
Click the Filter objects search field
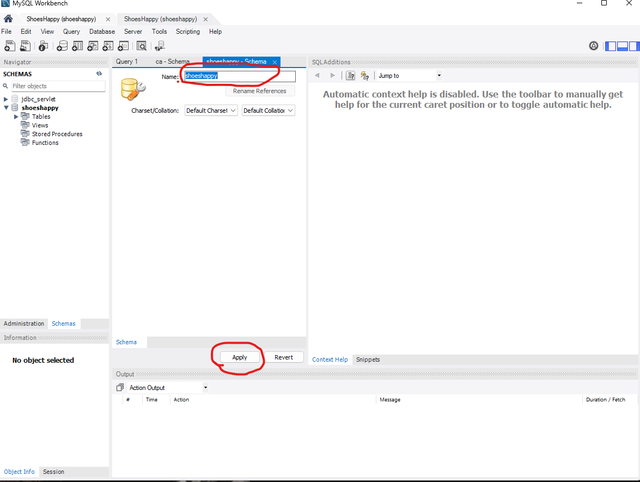58,86
